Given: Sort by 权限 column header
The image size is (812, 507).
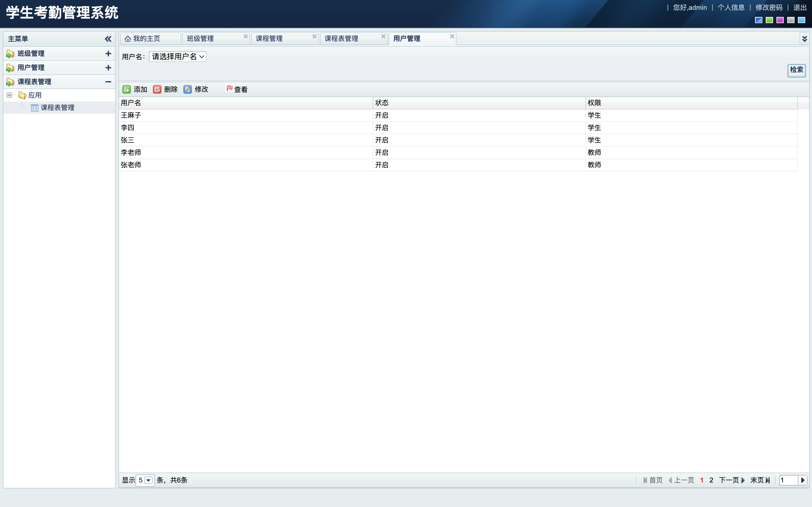Looking at the screenshot, I should (692, 103).
